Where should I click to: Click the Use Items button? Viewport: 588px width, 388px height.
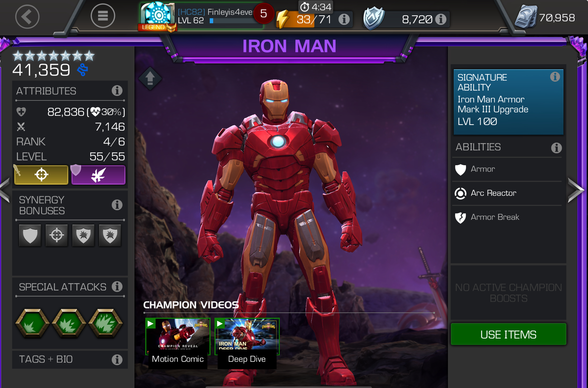(x=508, y=334)
